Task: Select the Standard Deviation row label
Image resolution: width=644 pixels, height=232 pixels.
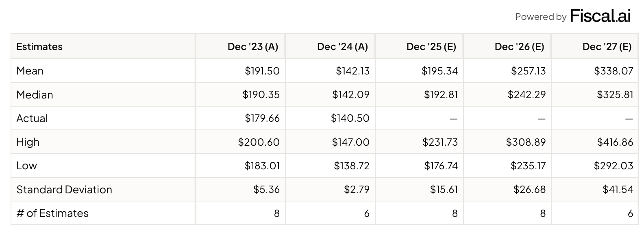Action: point(64,190)
